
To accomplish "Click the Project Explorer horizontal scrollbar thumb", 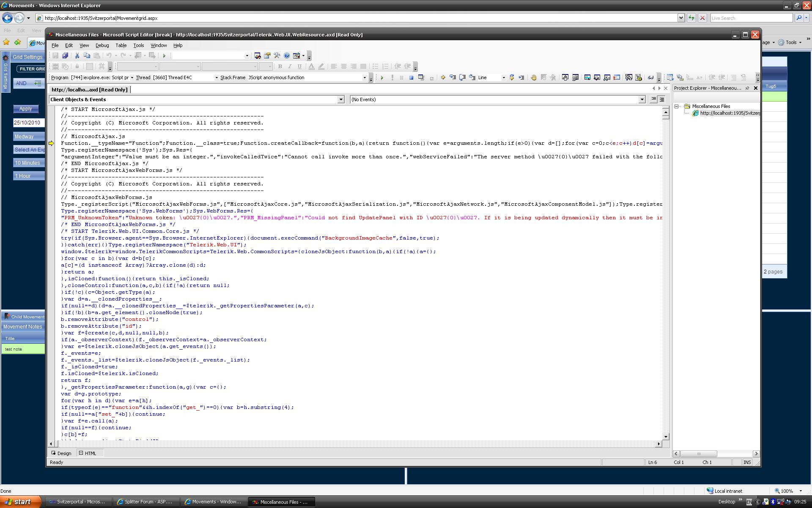I will tap(698, 454).
